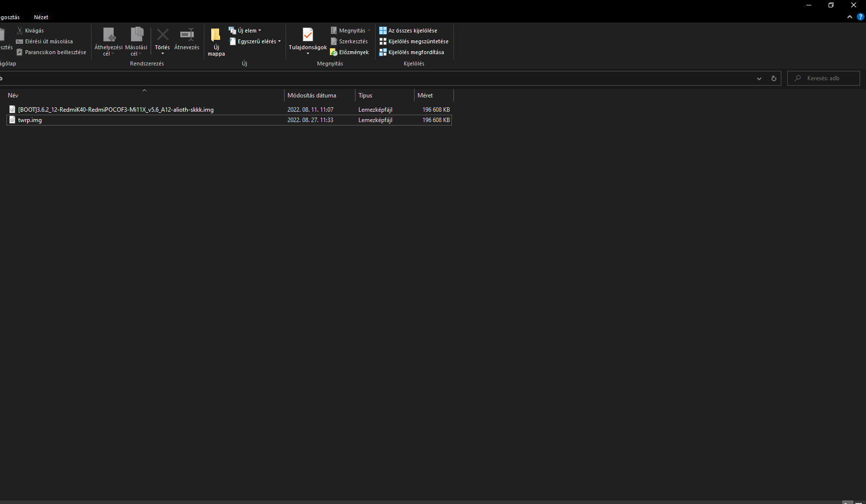
Task: Sort files by Módosítás dátuma column
Action: tap(312, 95)
